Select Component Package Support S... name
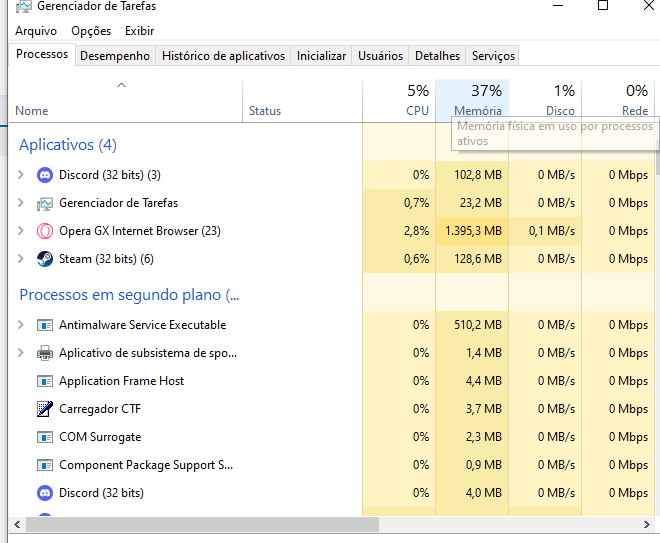660x543 pixels. pyautogui.click(x=146, y=465)
